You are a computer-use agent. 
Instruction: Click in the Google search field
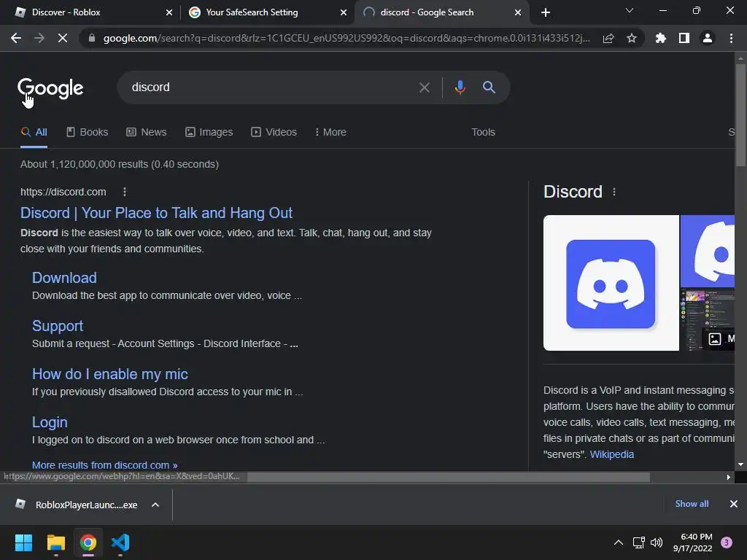(x=271, y=87)
